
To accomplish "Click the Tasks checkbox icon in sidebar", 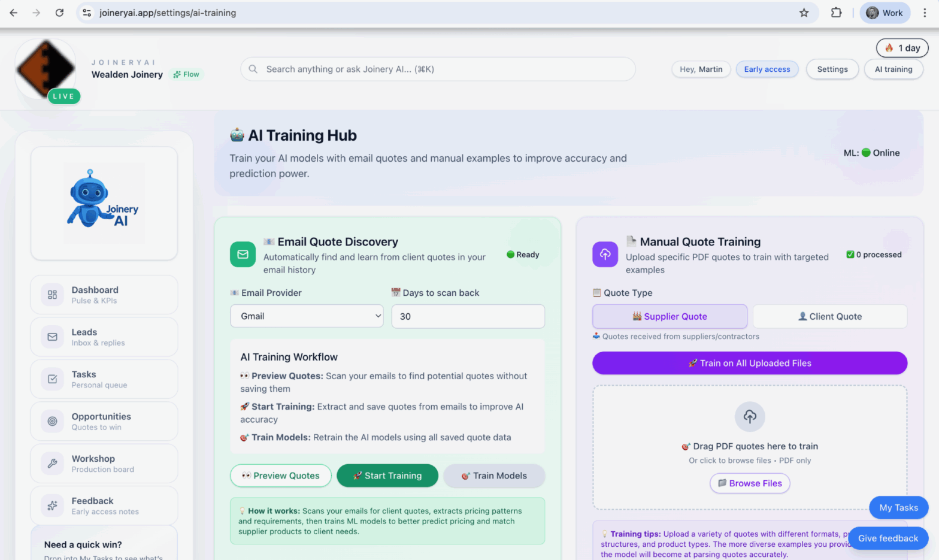I will point(53,379).
